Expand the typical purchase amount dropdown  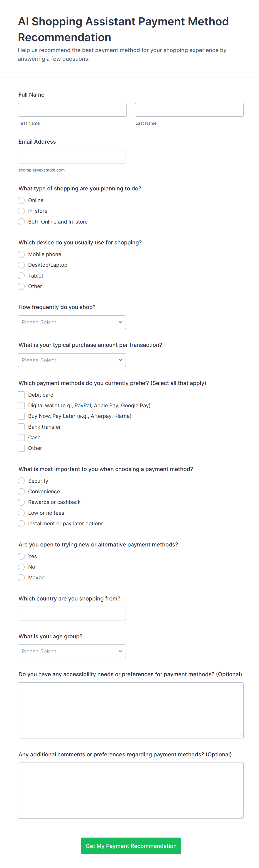(x=72, y=360)
